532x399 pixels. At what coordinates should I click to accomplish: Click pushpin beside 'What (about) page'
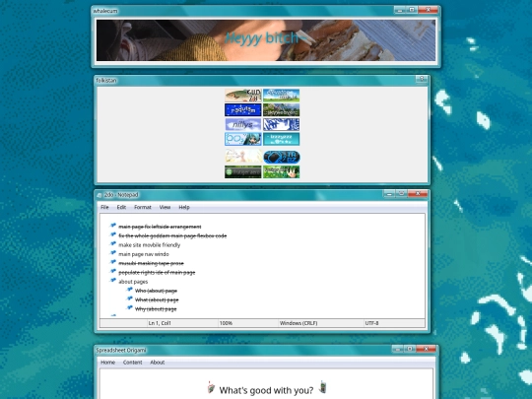coord(129,299)
